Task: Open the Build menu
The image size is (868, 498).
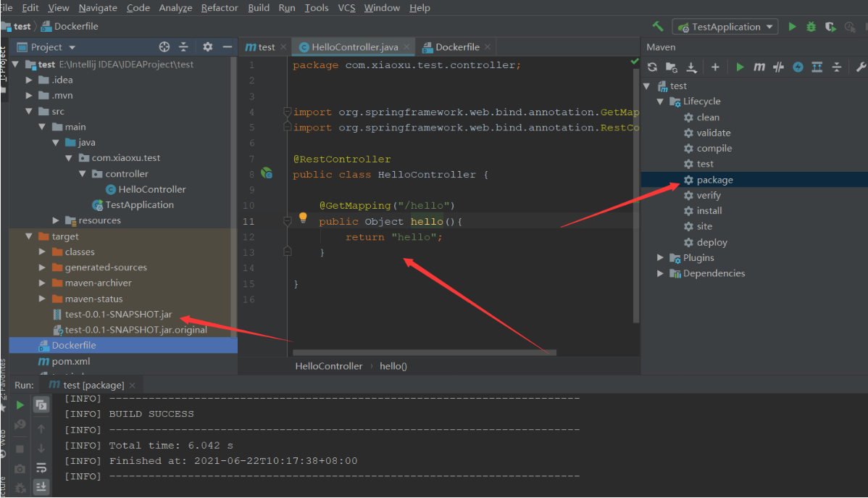Action: point(259,8)
